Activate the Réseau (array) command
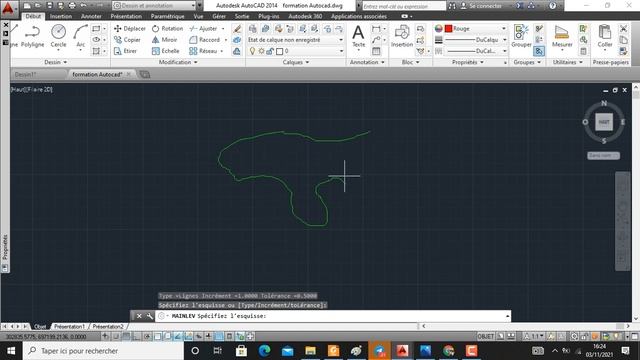Viewport: 640px width, 360px height. (203, 51)
